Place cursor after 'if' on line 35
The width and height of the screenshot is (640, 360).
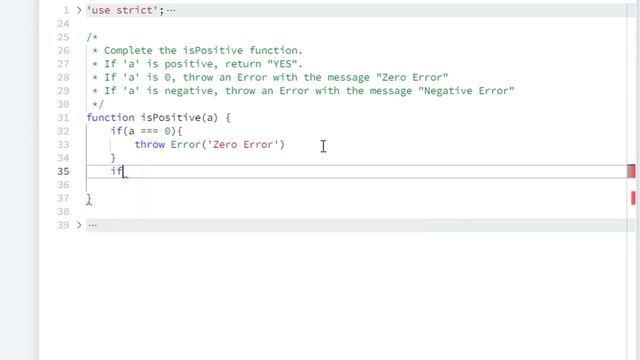tap(123, 171)
